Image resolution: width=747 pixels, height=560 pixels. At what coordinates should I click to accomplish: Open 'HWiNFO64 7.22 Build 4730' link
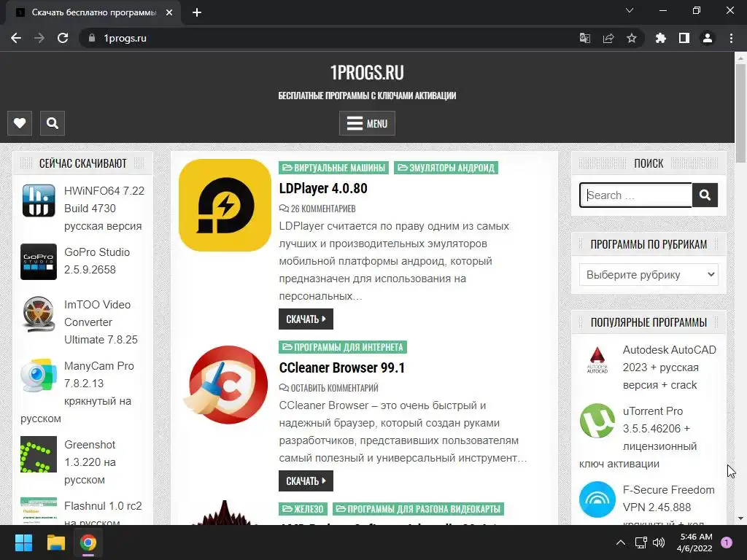tap(104, 208)
